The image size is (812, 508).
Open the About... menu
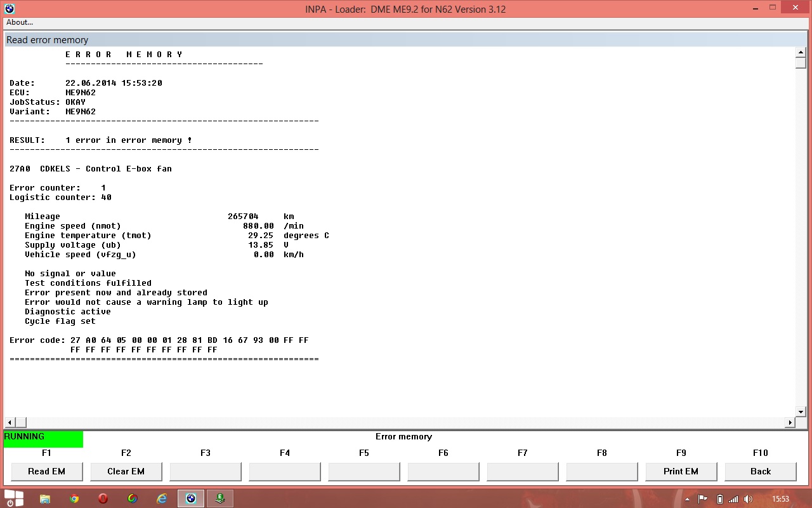tap(20, 22)
